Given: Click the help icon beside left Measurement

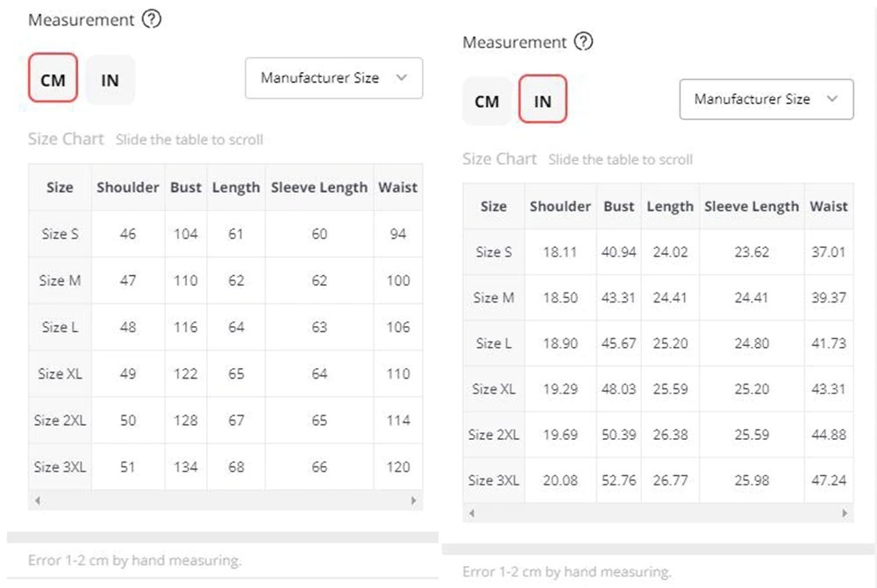Looking at the screenshot, I should pos(152,19).
